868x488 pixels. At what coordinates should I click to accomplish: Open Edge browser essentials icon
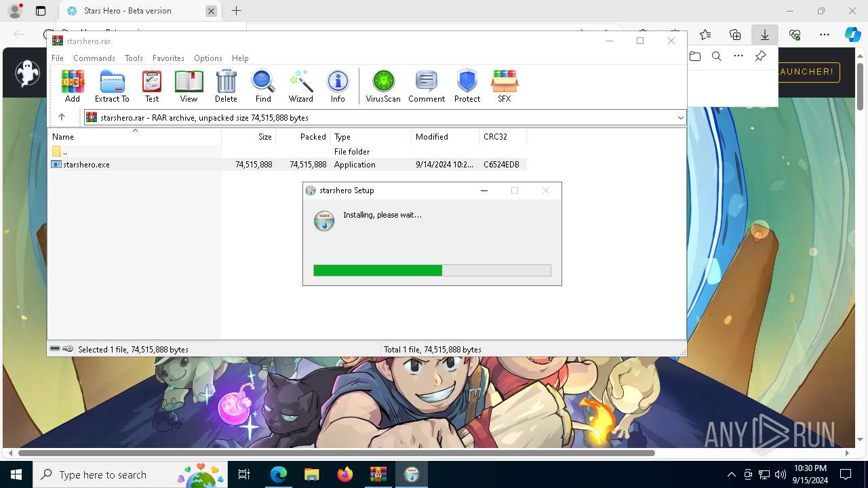(x=795, y=35)
